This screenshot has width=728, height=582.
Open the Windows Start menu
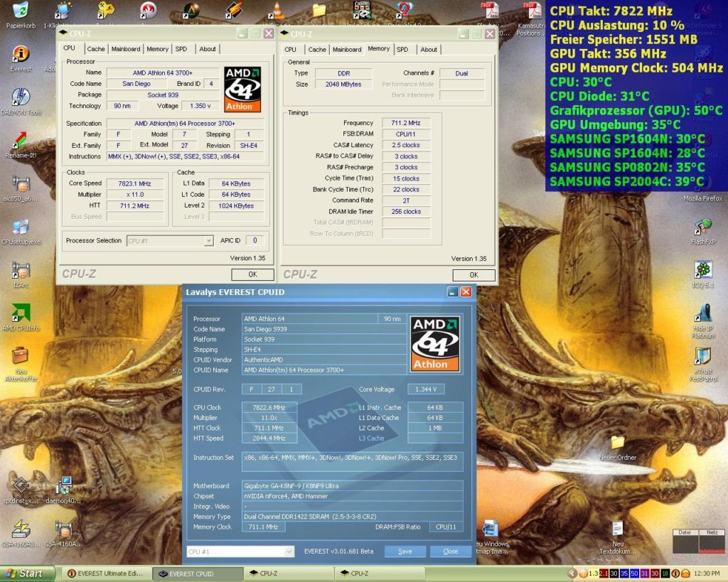27,573
